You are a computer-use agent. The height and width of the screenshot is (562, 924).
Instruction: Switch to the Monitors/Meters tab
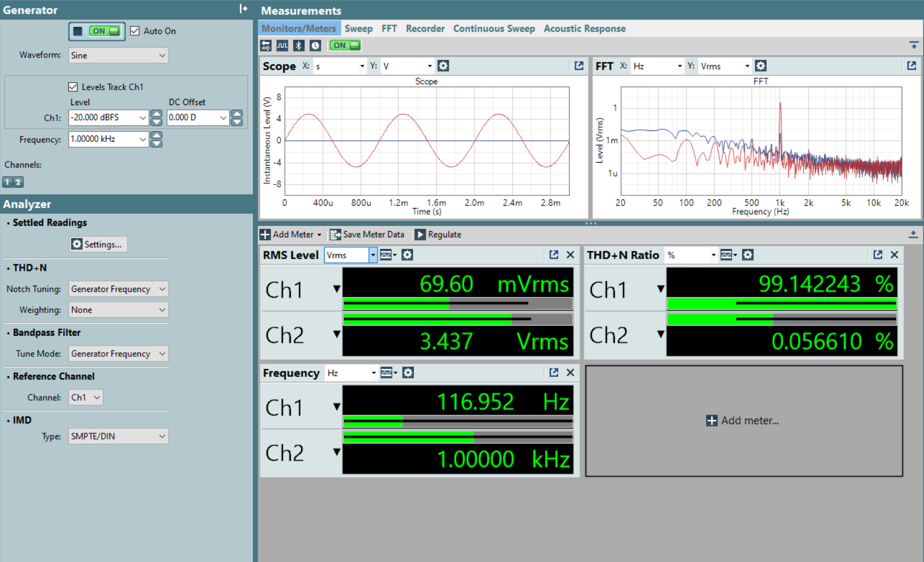[299, 28]
